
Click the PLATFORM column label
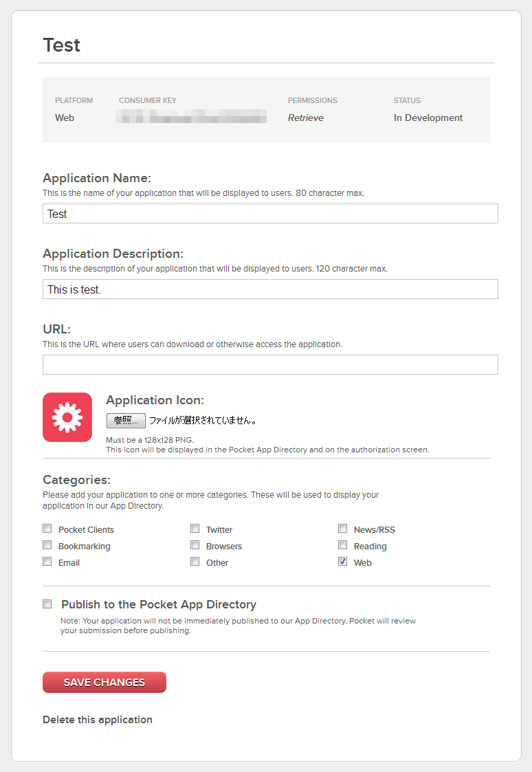pos(74,100)
